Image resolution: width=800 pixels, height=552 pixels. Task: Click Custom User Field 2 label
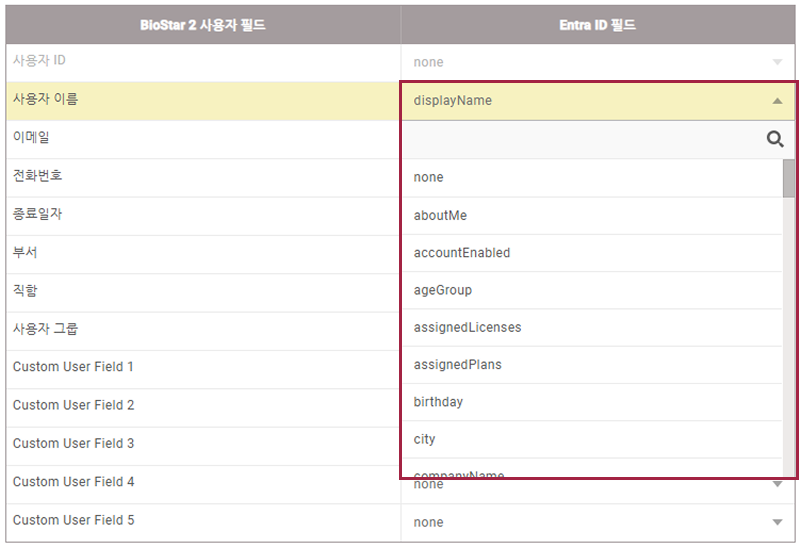(x=73, y=405)
